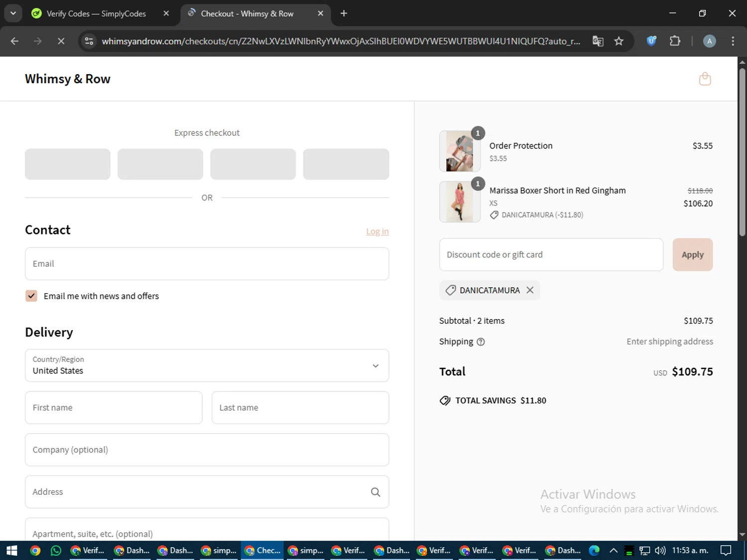
Task: Bookmark this page with star icon
Action: click(619, 41)
